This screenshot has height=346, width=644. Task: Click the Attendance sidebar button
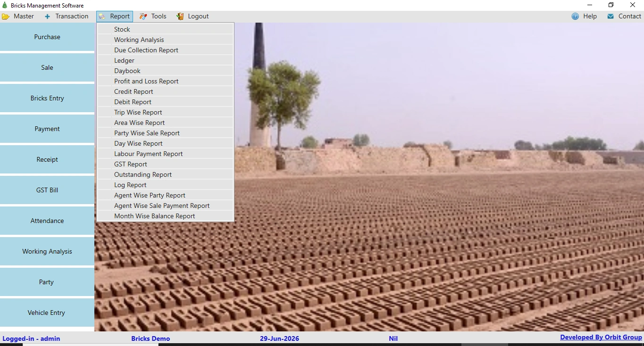[47, 221]
